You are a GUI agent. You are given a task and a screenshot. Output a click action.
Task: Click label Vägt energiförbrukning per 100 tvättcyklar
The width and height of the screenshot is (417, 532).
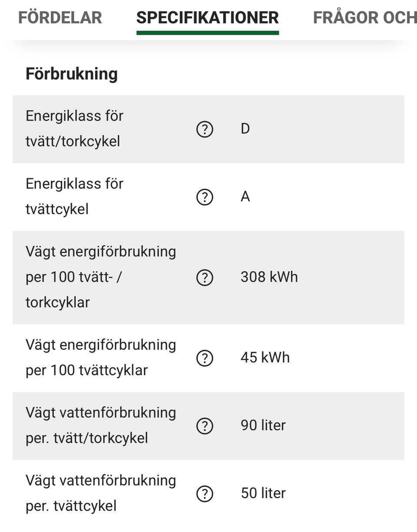[x=101, y=358]
